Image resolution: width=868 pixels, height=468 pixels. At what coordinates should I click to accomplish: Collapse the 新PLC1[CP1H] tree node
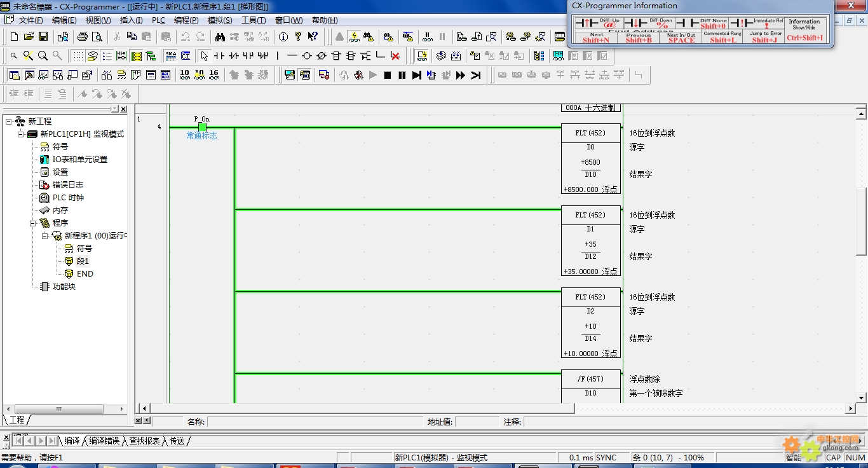coord(20,134)
